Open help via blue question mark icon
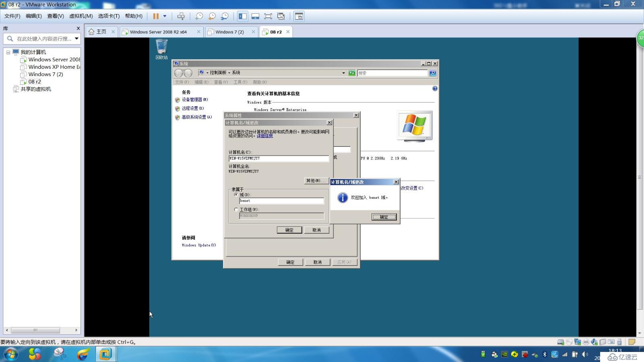 click(x=435, y=88)
